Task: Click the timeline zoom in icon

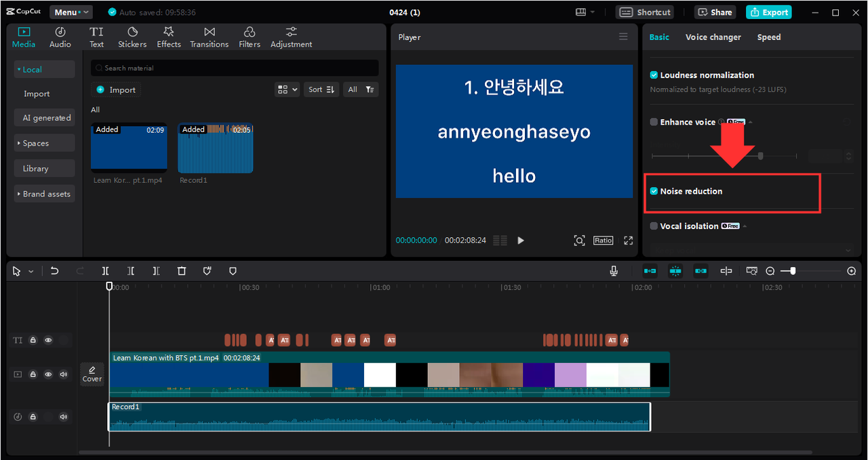Action: pyautogui.click(x=852, y=271)
